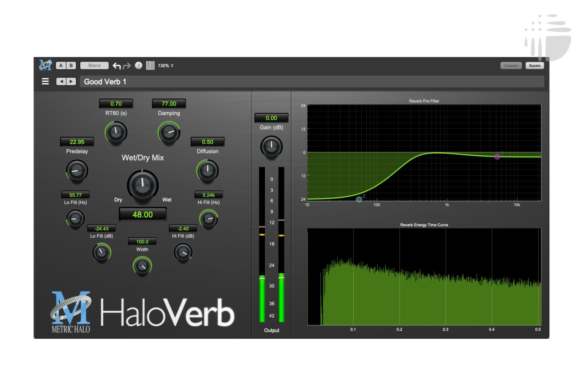Viewport: 588px width, 377px height.
Task: Click the Damping knob
Action: tap(169, 132)
